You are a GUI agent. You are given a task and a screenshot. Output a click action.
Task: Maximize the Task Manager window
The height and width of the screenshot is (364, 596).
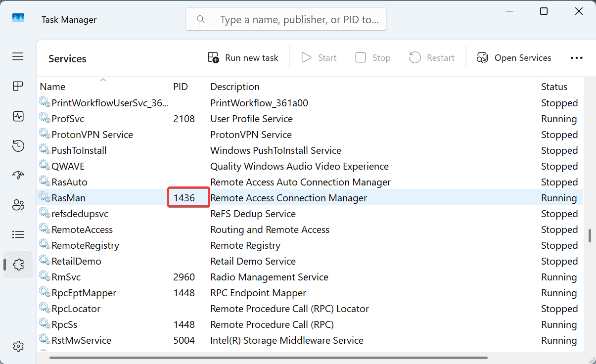tap(544, 11)
